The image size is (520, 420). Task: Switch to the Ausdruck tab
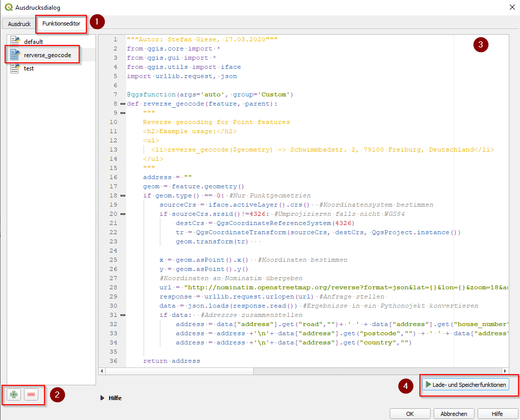[19, 24]
